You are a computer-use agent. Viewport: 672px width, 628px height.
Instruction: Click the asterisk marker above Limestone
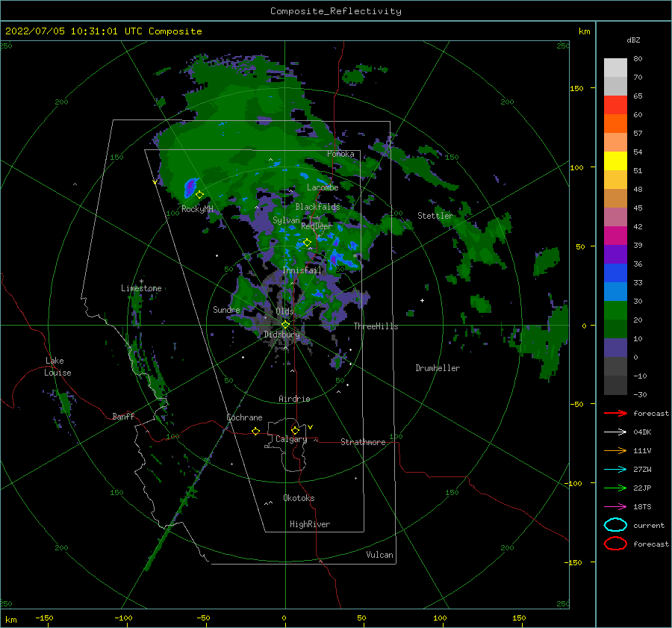(x=141, y=282)
